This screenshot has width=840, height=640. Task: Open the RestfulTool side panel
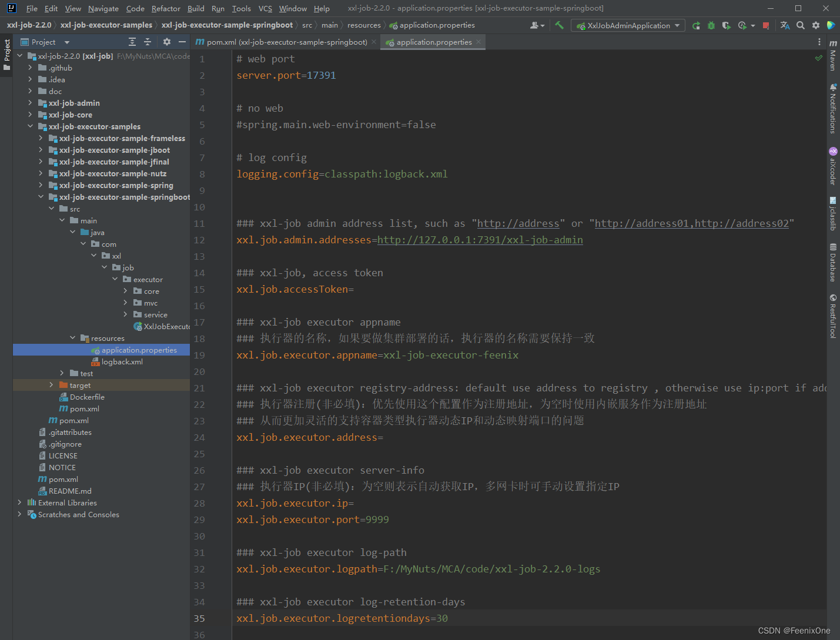point(833,316)
